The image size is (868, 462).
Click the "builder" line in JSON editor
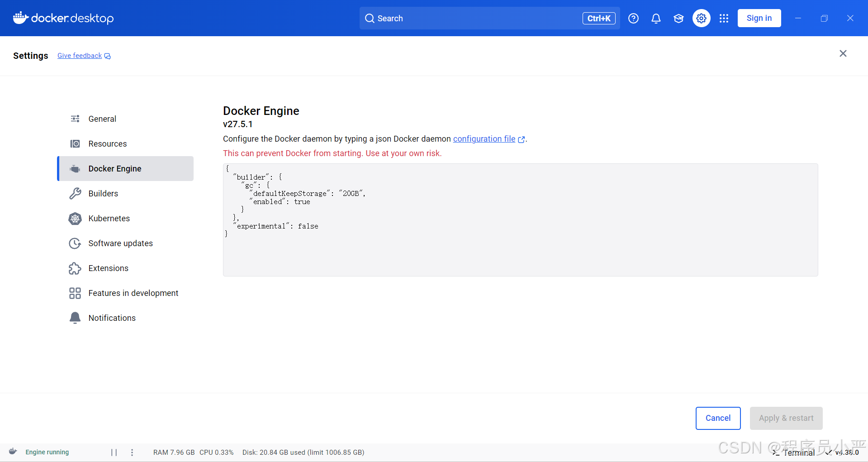(257, 177)
